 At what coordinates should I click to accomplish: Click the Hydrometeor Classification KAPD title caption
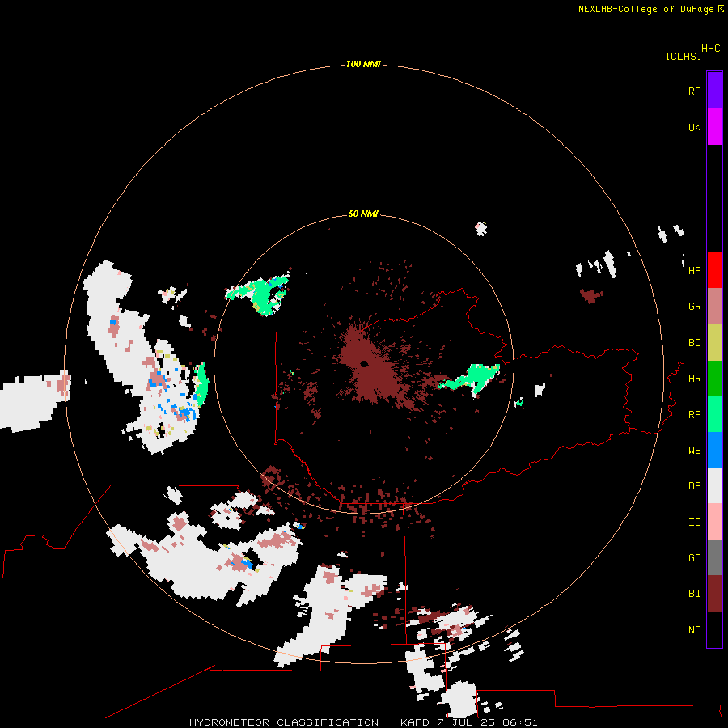pyautogui.click(x=363, y=722)
